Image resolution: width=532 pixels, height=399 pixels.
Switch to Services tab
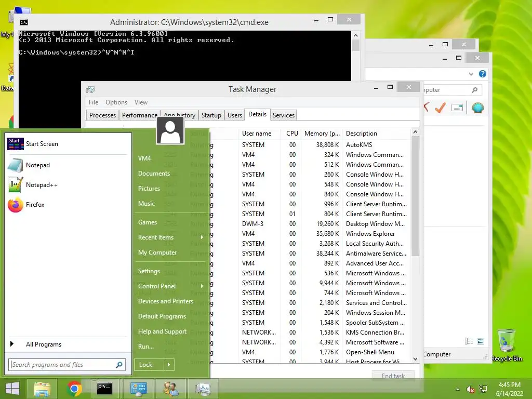[x=284, y=115]
